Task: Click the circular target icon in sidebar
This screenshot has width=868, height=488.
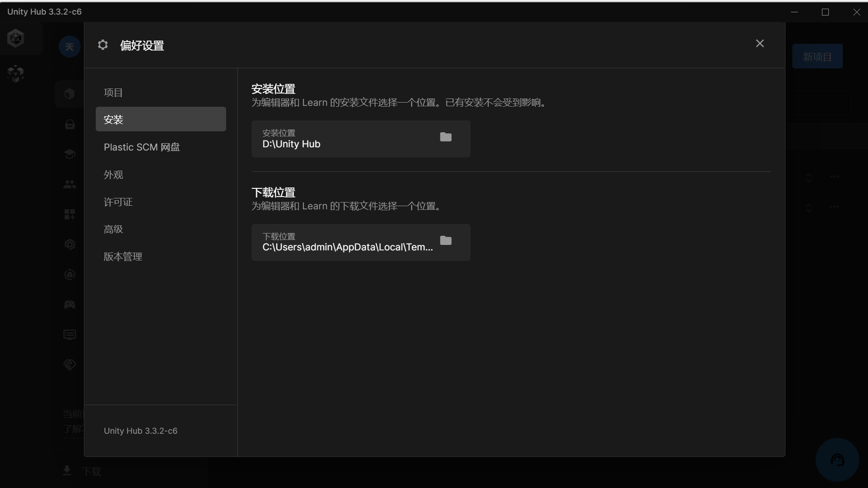Action: [x=70, y=275]
